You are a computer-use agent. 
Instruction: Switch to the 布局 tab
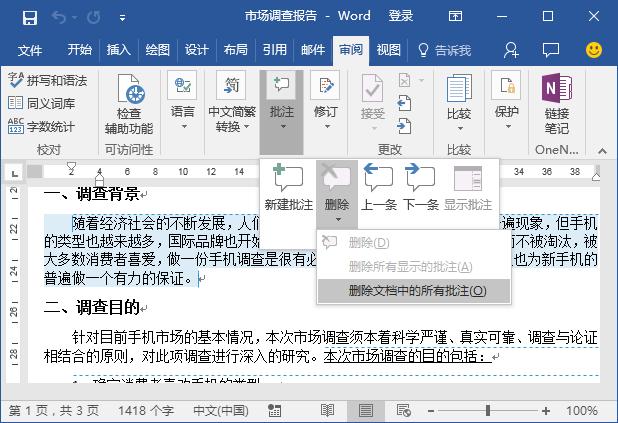click(x=235, y=50)
